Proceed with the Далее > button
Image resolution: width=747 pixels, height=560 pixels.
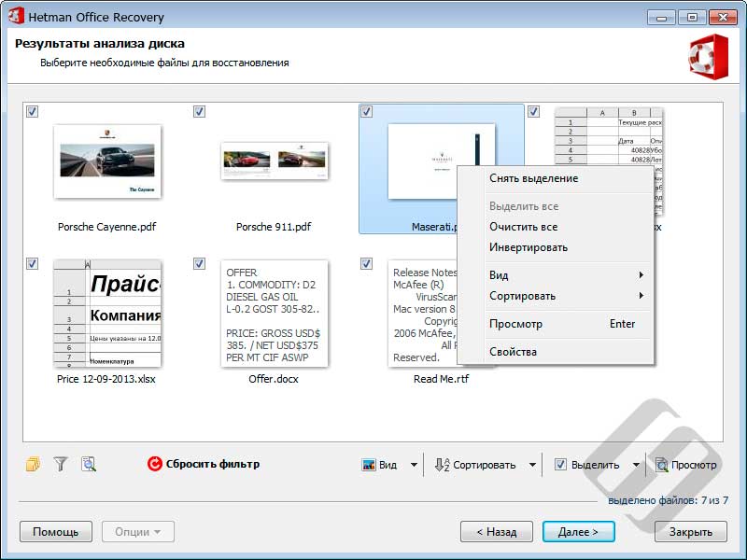(x=578, y=531)
